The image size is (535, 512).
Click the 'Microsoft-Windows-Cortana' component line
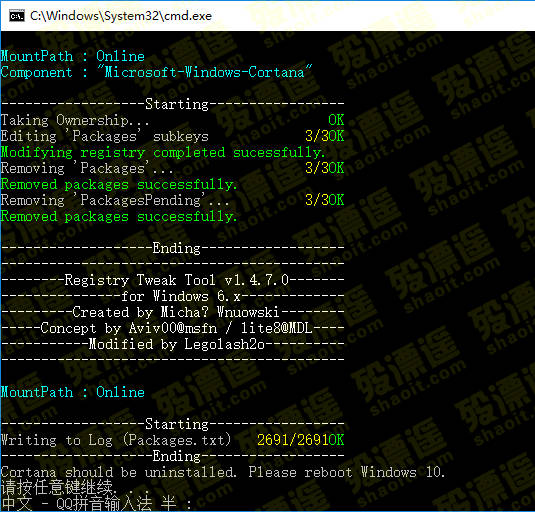click(156, 72)
